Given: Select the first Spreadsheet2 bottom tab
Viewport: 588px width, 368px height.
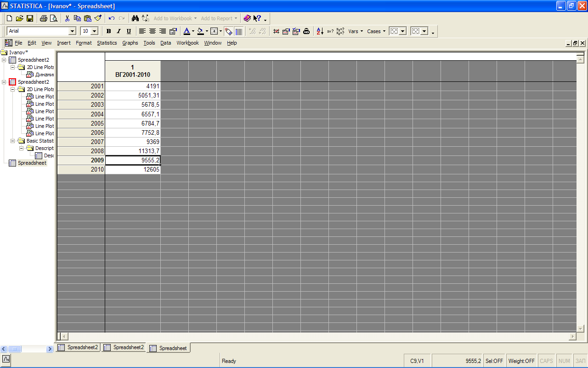Looking at the screenshot, I should [78, 347].
